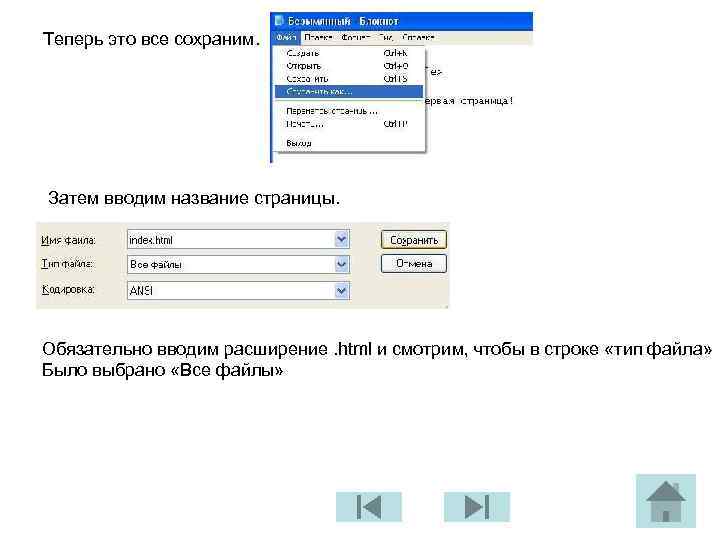Choose Сохранить (Ctrl+S) from the File menu
The width and height of the screenshot is (720, 540).
click(349, 79)
